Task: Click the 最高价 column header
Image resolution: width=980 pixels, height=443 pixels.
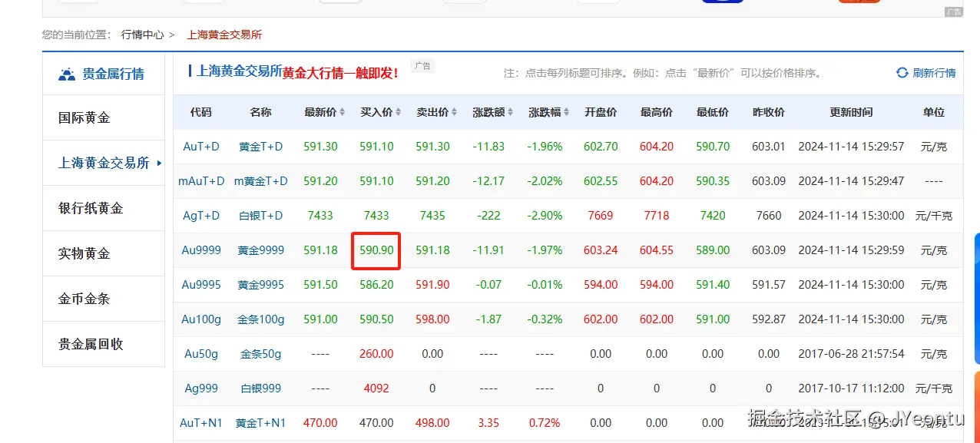Action: 657,112
